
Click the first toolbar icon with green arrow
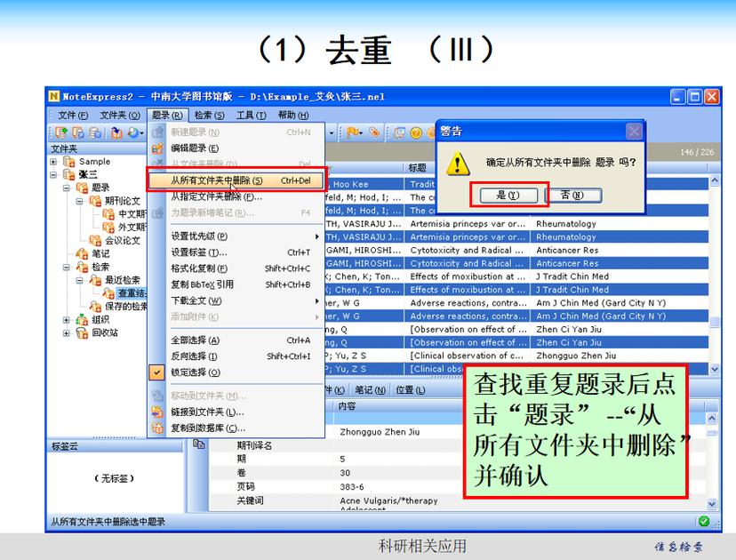62,132
